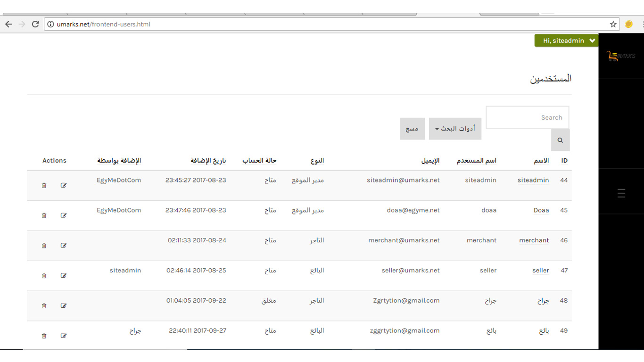
Task: Click the المستخدمين page heading
Action: point(551,79)
